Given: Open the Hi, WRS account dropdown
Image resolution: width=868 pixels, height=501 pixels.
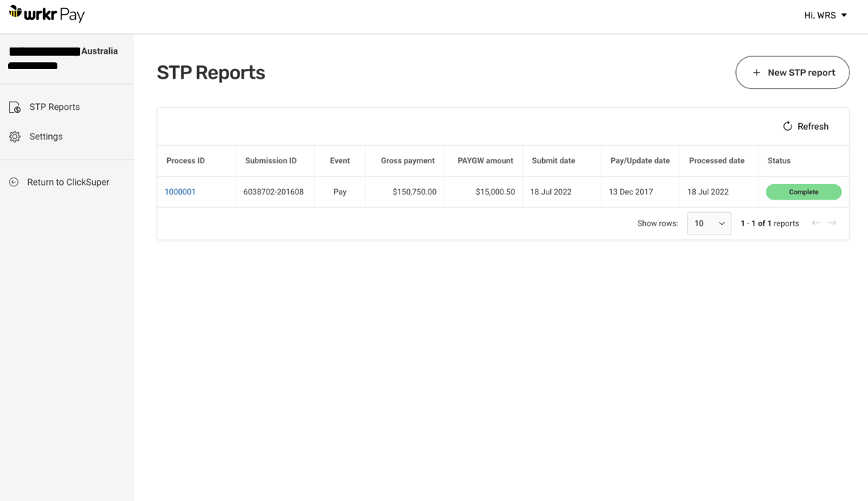Looking at the screenshot, I should [x=825, y=15].
